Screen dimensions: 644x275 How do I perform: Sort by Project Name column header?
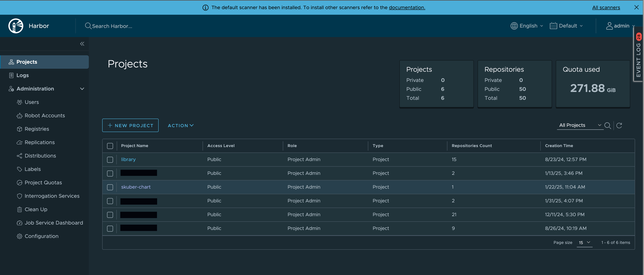[134, 146]
